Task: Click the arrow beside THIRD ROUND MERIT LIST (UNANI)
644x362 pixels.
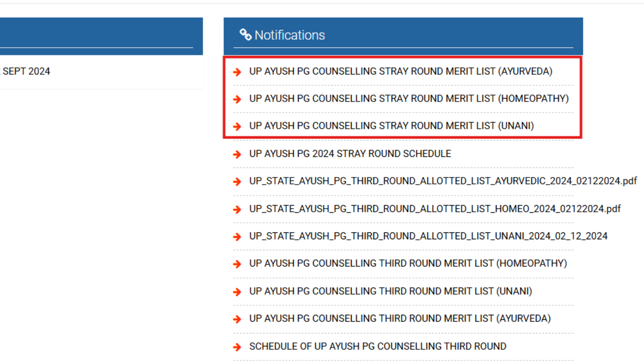Action: [237, 292]
